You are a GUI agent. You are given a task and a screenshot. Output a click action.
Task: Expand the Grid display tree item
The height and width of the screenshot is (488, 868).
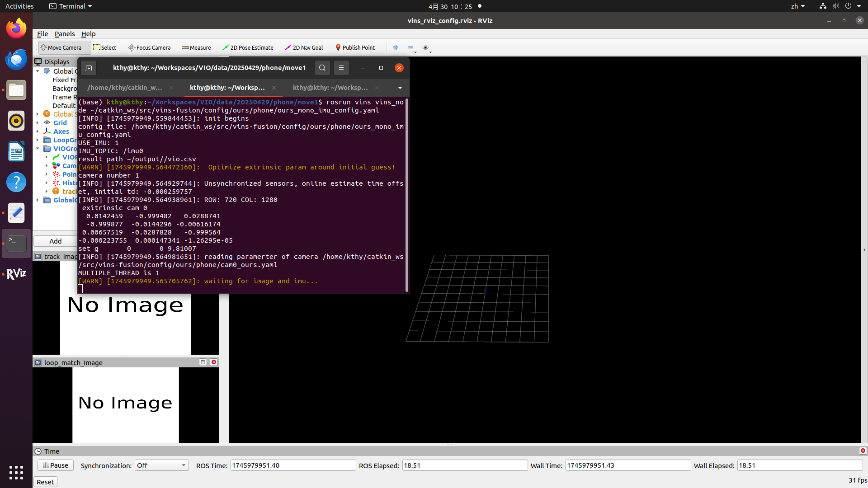click(x=38, y=123)
